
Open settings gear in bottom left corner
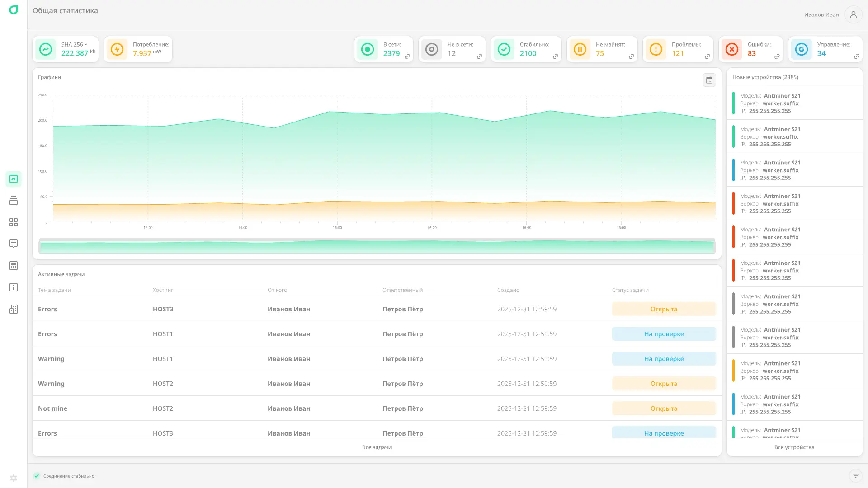14,478
